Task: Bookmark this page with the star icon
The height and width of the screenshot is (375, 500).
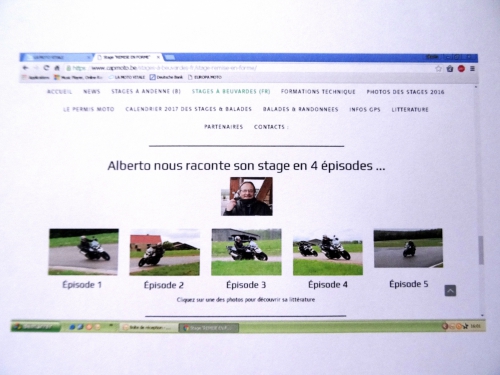Action: (x=438, y=69)
